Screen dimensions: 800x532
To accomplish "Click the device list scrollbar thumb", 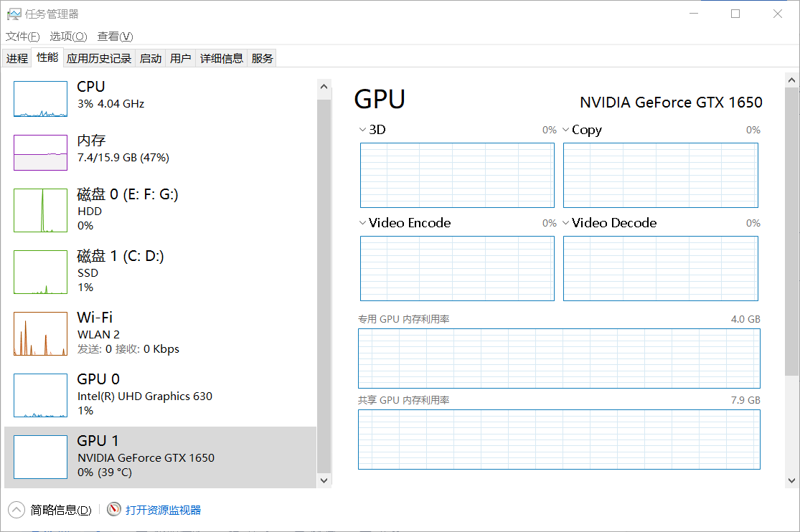I will tap(324, 286).
